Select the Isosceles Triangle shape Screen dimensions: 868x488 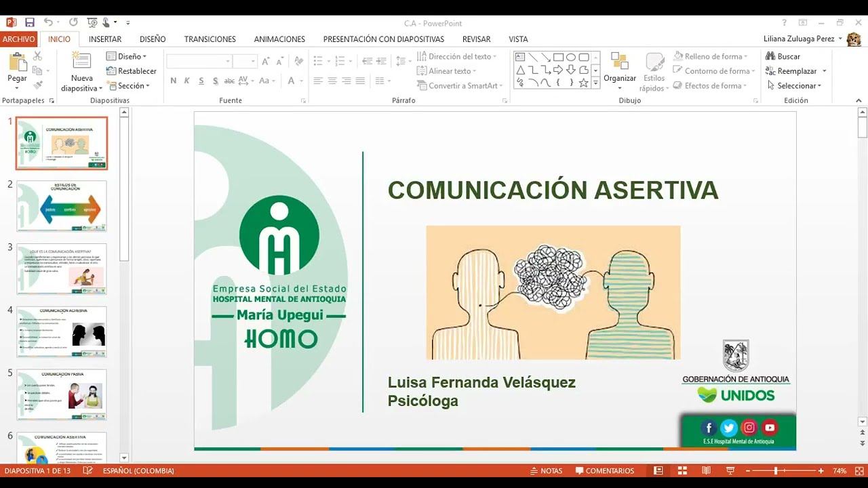tap(520, 70)
